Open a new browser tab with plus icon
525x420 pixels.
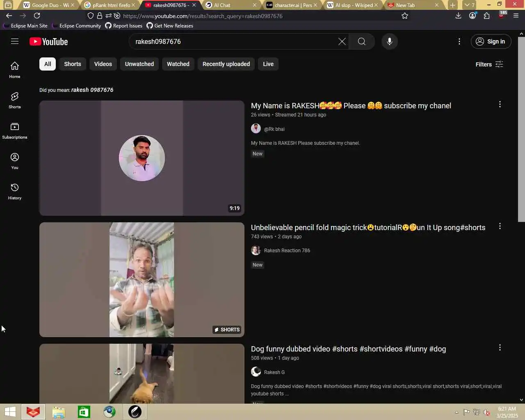pyautogui.click(x=452, y=5)
